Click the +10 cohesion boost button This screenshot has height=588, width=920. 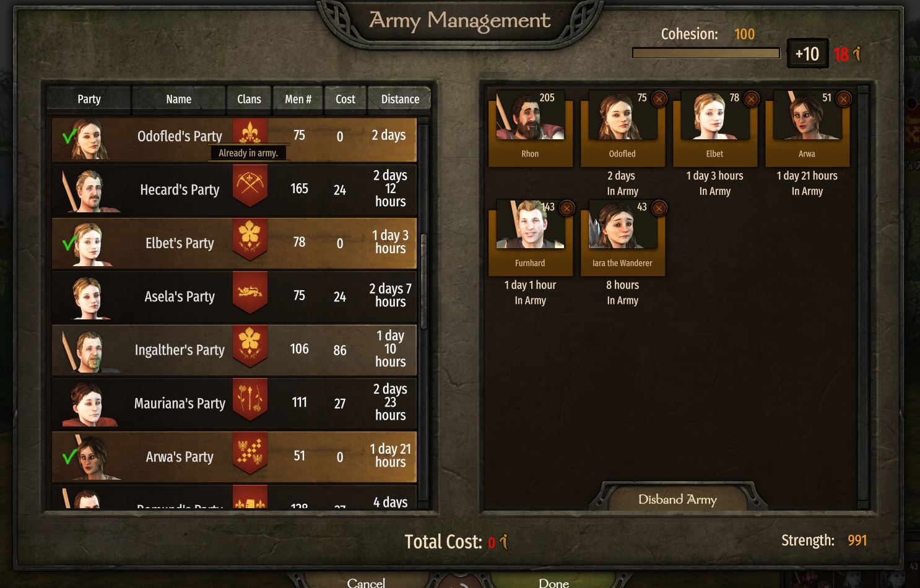click(807, 54)
